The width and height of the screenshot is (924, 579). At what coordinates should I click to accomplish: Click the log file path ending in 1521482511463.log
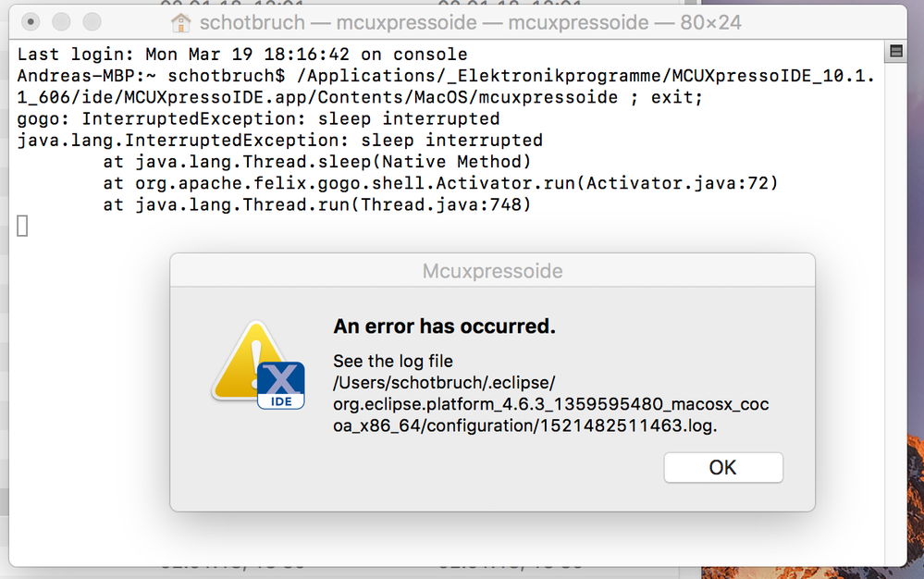point(550,404)
